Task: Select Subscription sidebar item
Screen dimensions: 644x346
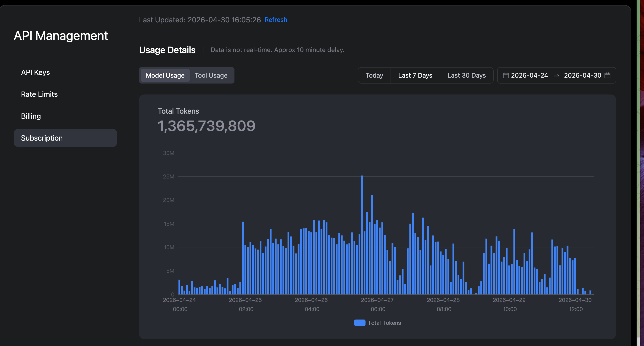Action: (65, 138)
